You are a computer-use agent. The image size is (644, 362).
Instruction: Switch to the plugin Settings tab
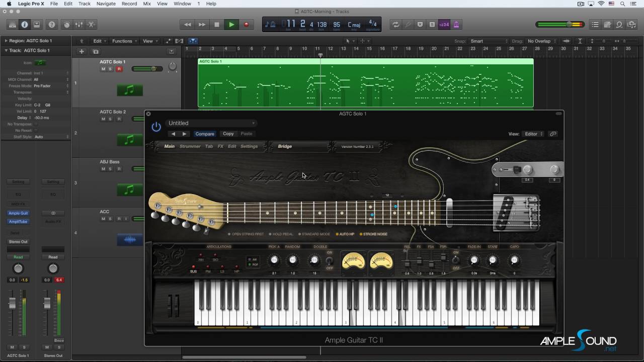click(x=249, y=146)
